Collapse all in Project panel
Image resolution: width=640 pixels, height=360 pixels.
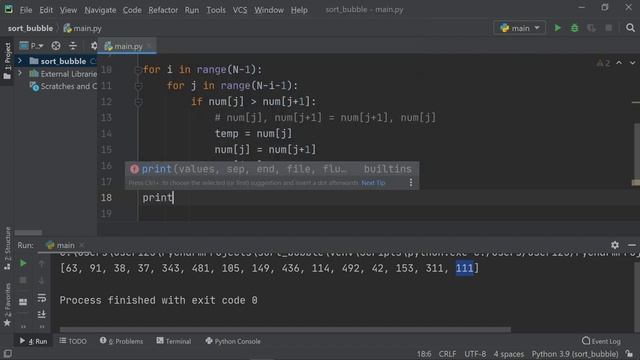[x=73, y=46]
